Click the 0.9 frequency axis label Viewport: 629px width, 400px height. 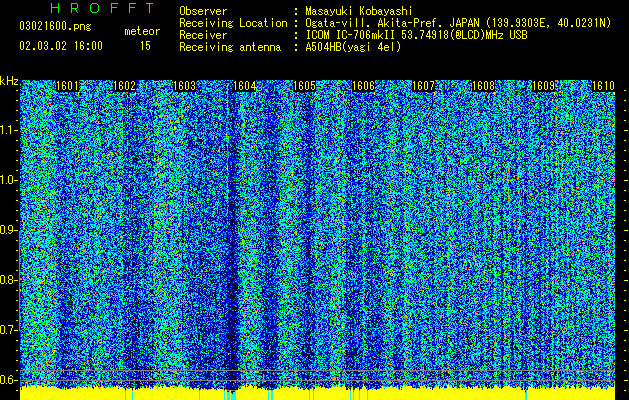[x=9, y=230]
